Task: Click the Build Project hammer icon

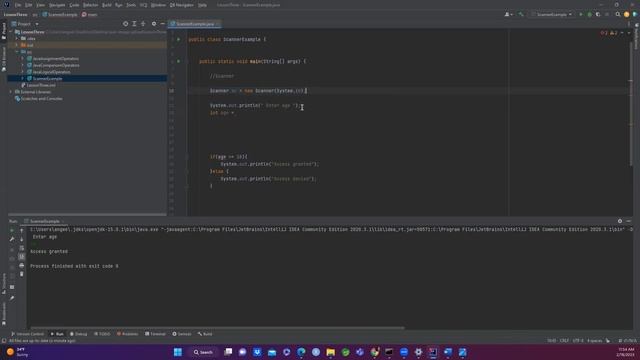Action: [x=521, y=14]
